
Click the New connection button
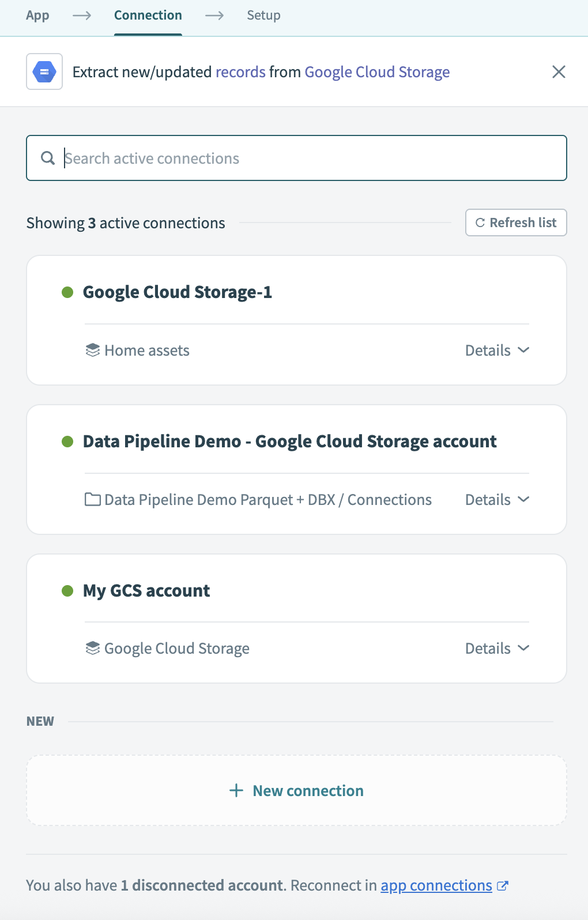pos(296,790)
